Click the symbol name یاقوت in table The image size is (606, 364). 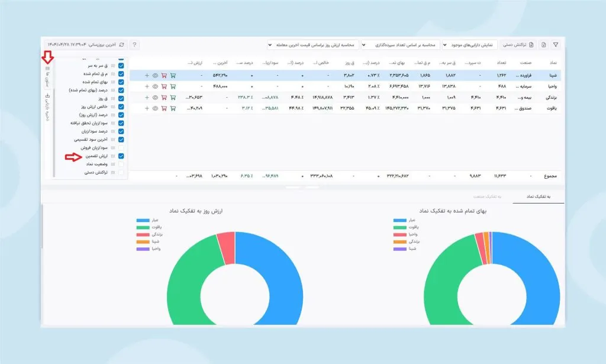[x=552, y=108]
